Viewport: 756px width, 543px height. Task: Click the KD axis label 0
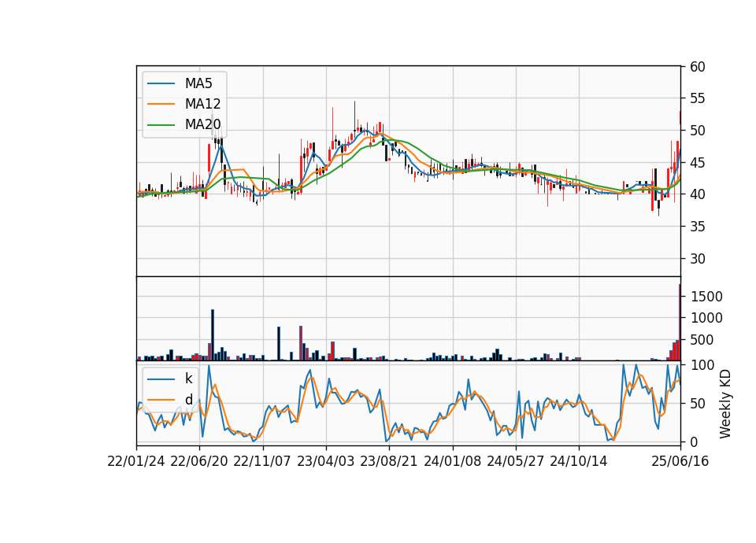[694, 441]
